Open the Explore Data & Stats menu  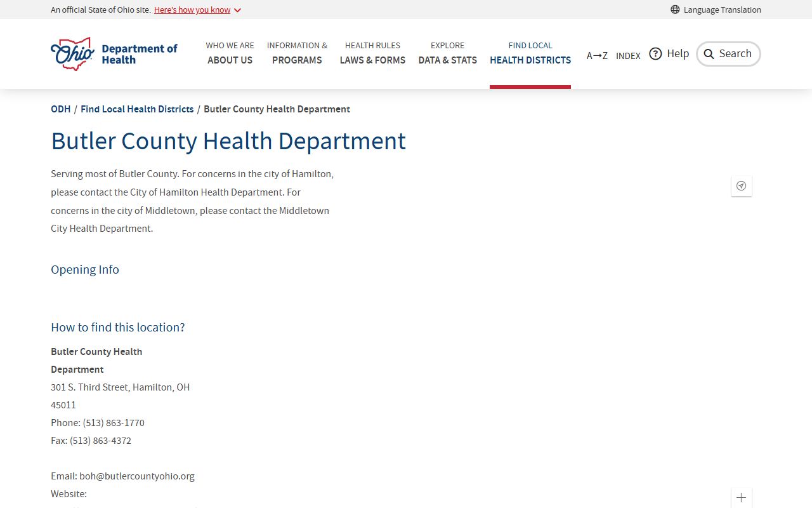click(x=447, y=53)
